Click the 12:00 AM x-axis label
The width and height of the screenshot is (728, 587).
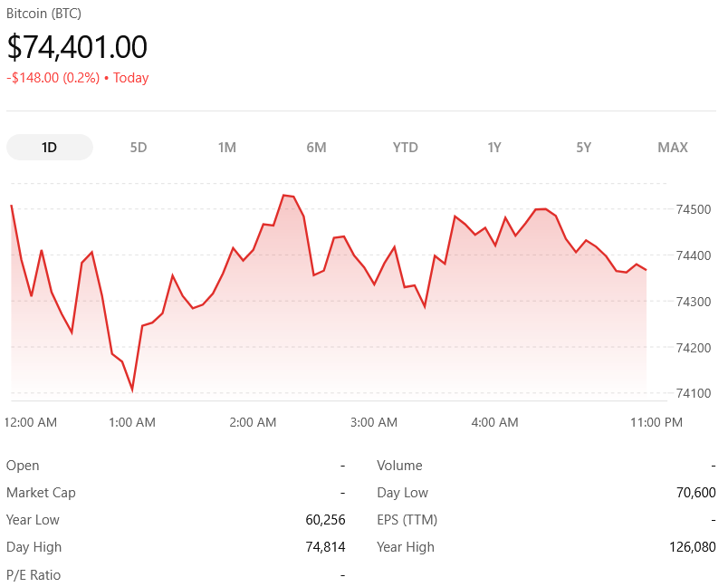31,422
